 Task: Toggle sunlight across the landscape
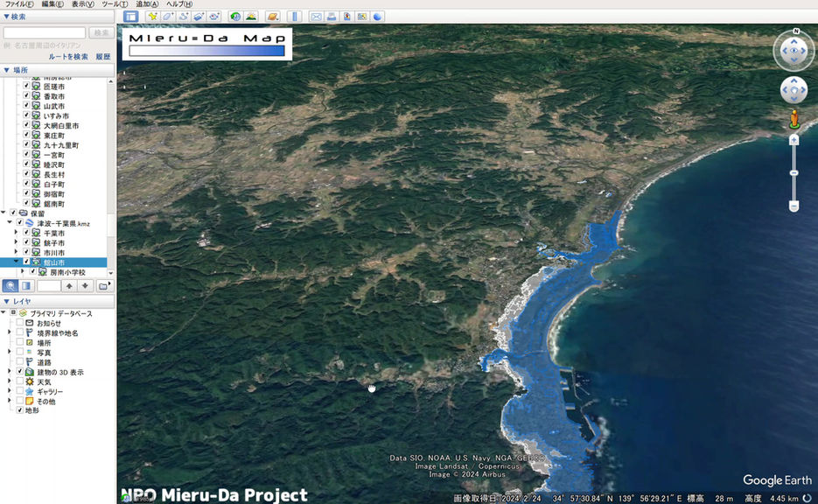pyautogui.click(x=251, y=17)
